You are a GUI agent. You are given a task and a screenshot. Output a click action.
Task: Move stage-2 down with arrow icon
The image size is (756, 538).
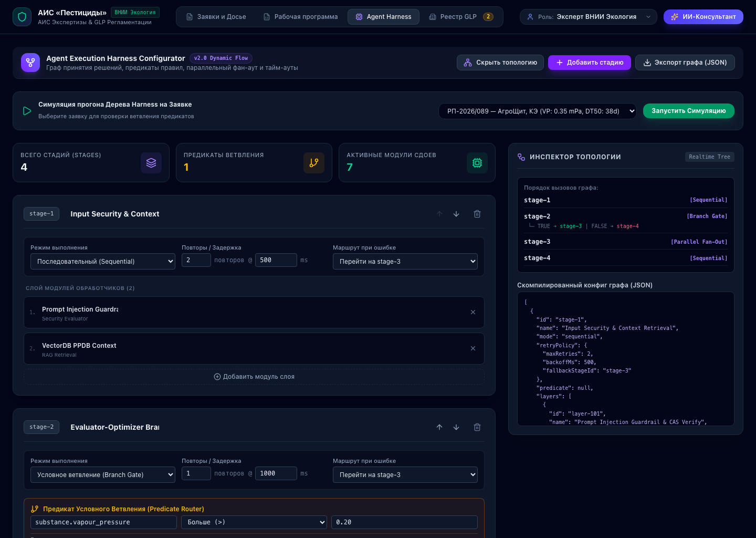(x=456, y=427)
